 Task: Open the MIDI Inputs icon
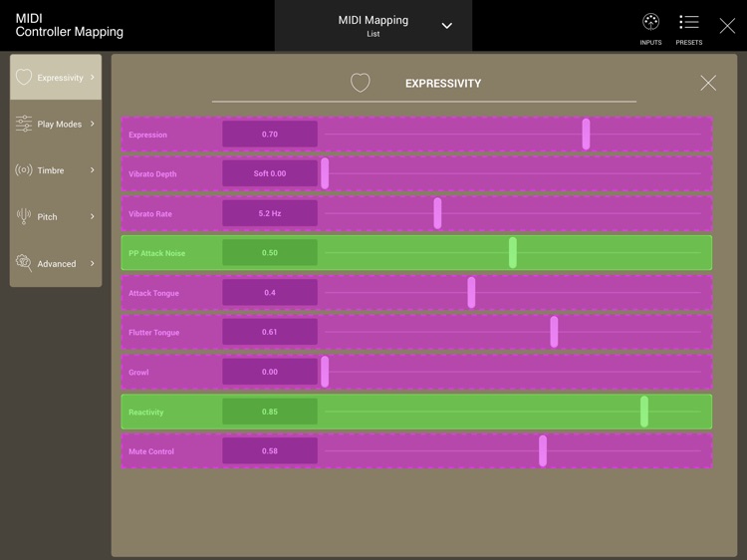pyautogui.click(x=650, y=22)
